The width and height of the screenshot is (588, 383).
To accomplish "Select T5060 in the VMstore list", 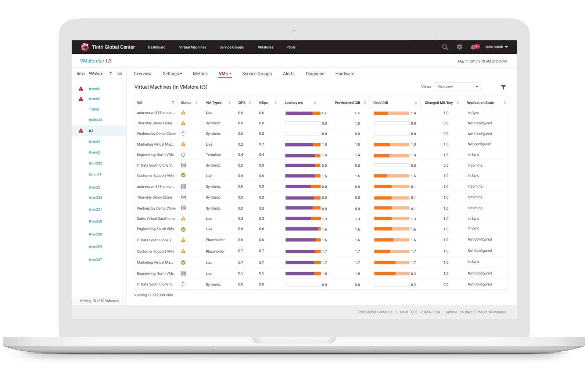I will 94,109.
